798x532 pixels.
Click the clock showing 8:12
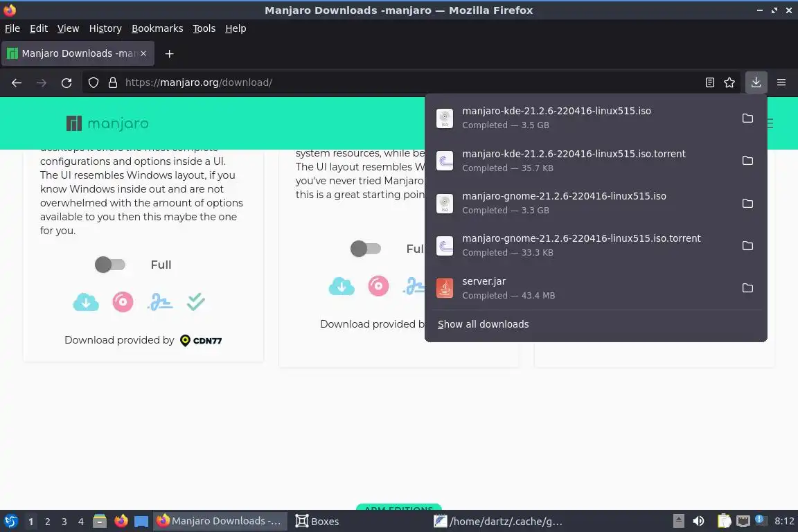[784, 522]
